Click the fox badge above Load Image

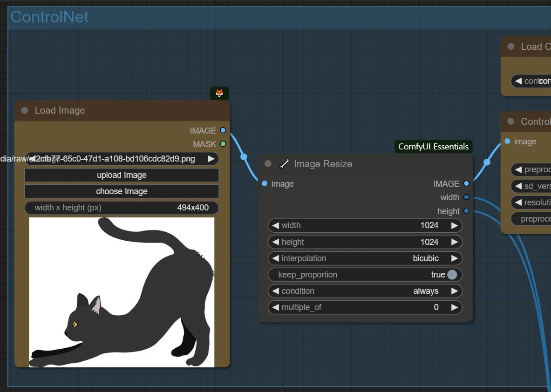(x=219, y=93)
